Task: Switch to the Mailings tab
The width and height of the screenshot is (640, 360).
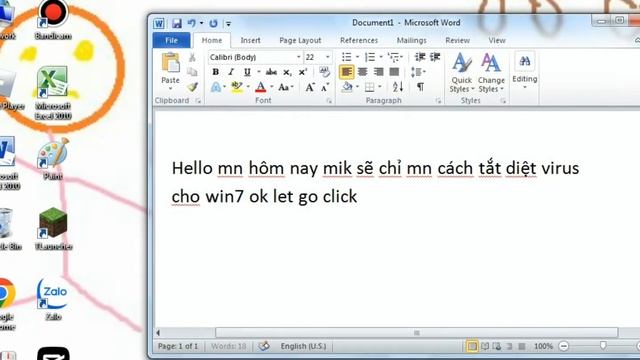Action: (x=411, y=40)
